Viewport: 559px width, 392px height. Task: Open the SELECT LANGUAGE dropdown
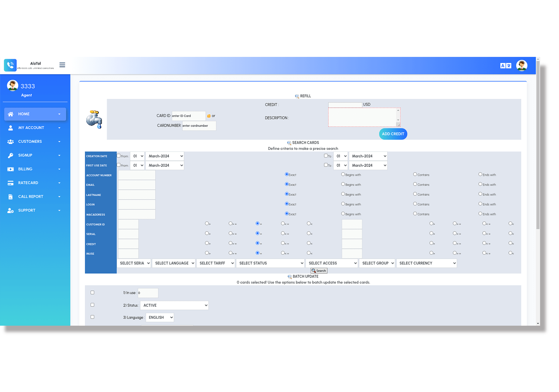click(174, 263)
